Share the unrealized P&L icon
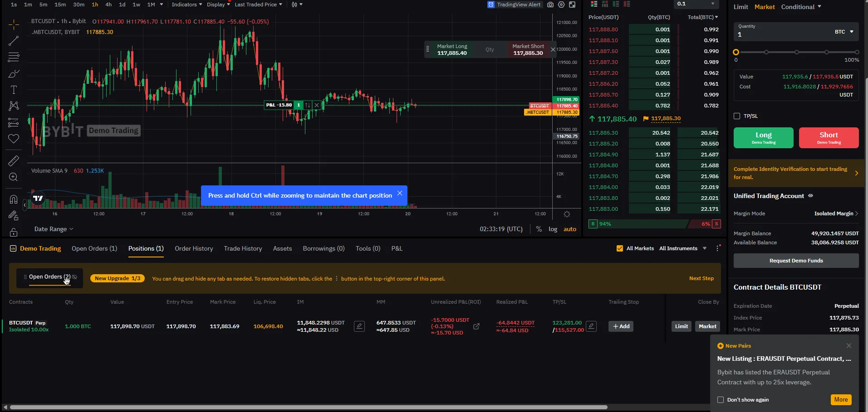The image size is (868, 412). 476,326
